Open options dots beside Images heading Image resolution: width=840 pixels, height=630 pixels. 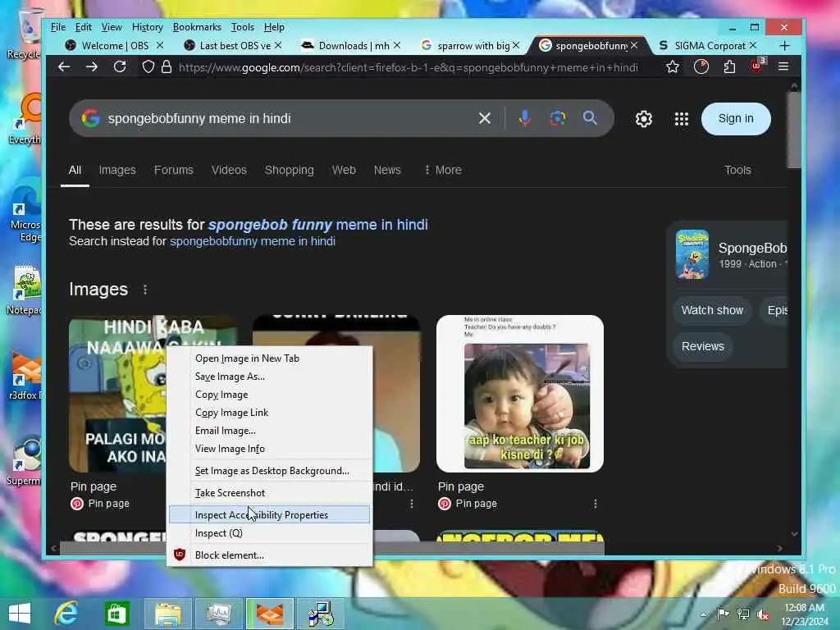[x=145, y=290]
